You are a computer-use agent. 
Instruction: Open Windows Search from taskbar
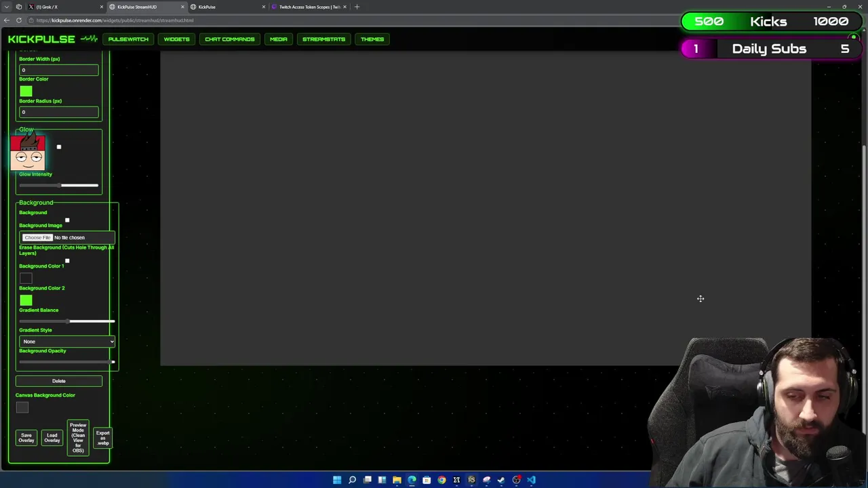click(352, 480)
